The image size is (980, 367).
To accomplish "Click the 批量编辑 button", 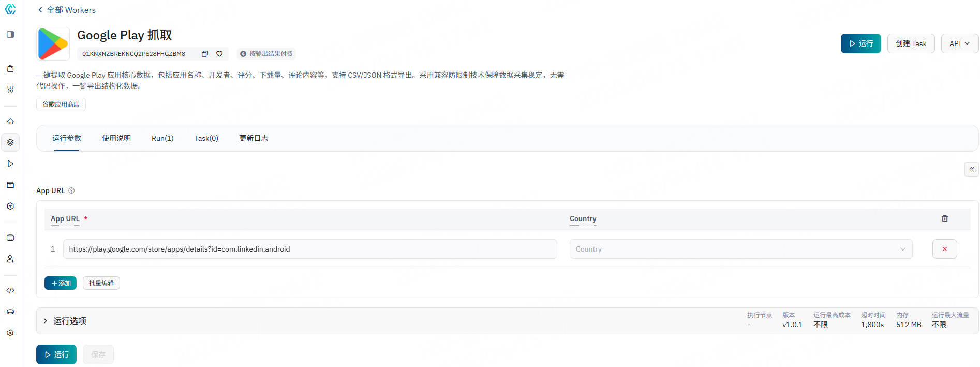I will pos(101,283).
